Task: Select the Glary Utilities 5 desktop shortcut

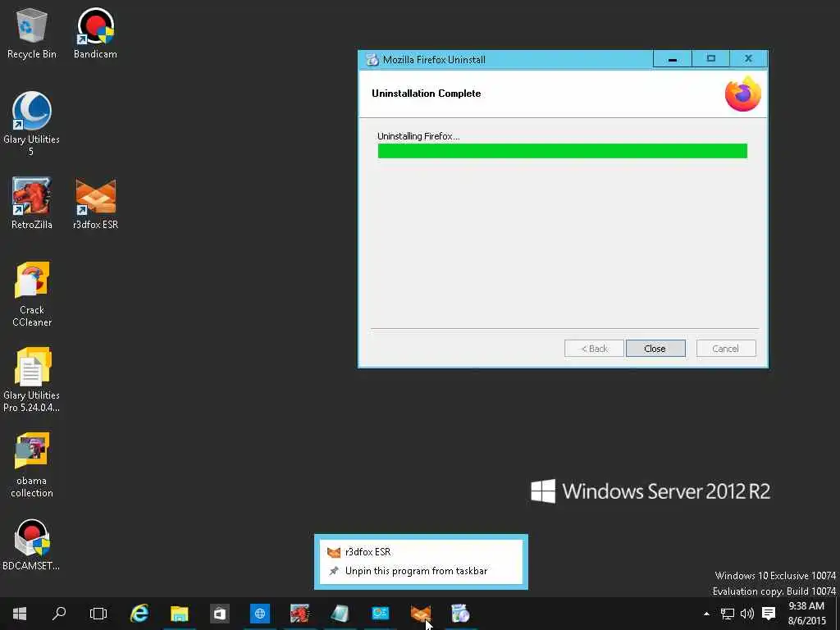Action: click(x=32, y=124)
